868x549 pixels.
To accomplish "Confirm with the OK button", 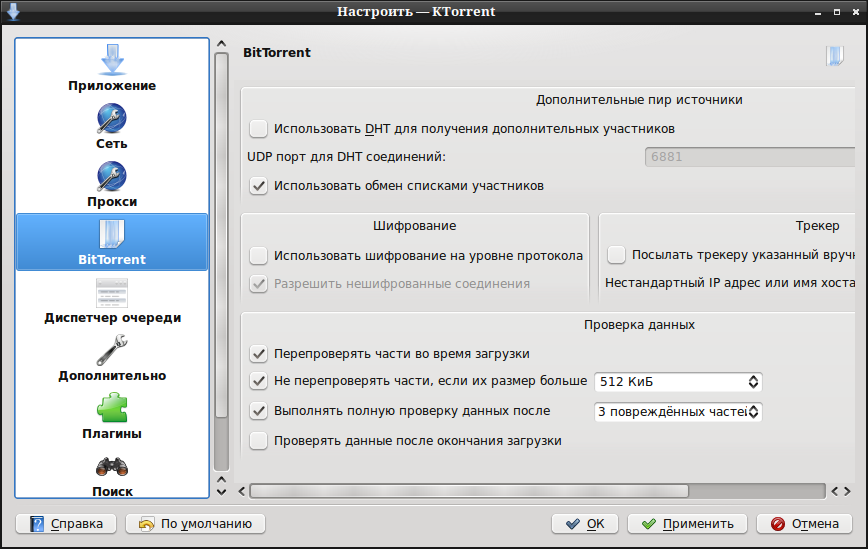I will coord(585,524).
